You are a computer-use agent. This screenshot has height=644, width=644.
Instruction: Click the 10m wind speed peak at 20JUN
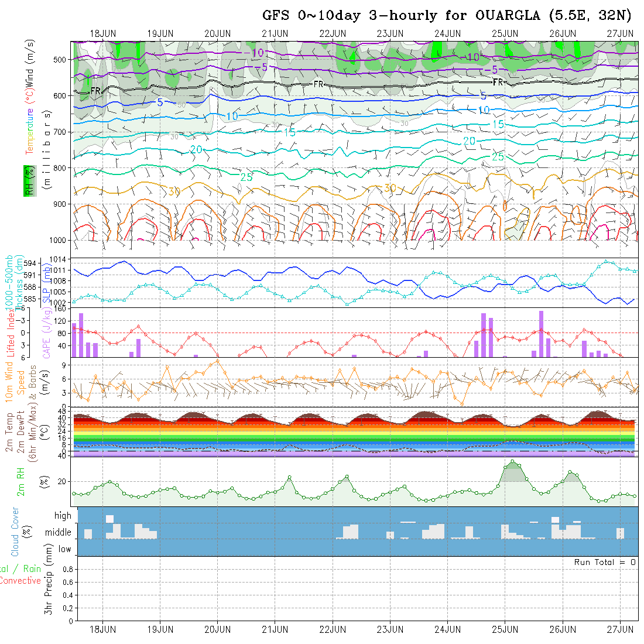click(218, 361)
